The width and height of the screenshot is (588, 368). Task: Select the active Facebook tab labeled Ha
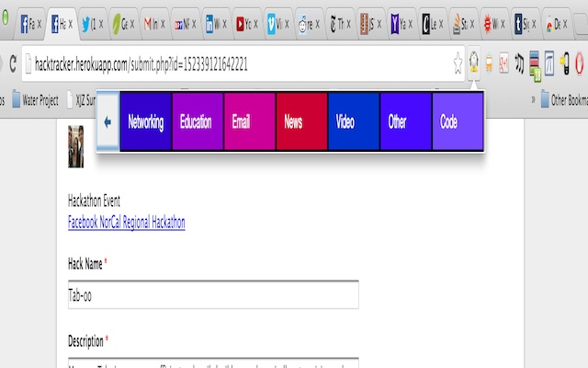[62, 25]
